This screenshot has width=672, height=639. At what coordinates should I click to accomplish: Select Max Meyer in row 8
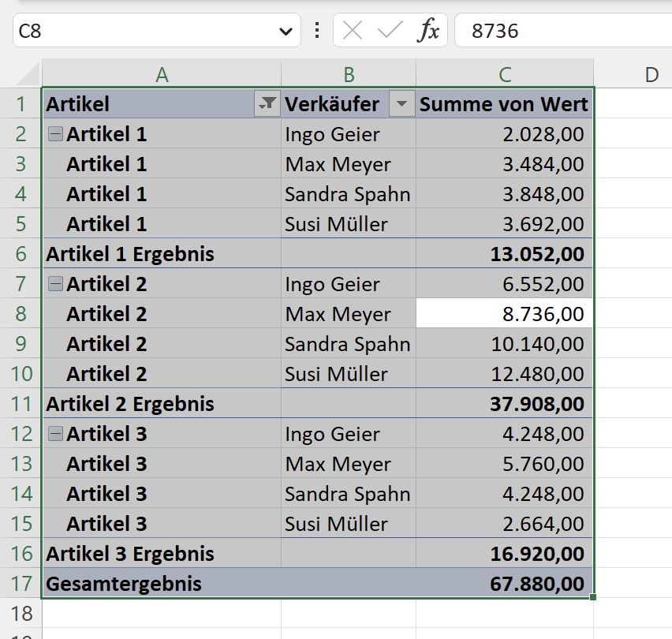click(349, 314)
